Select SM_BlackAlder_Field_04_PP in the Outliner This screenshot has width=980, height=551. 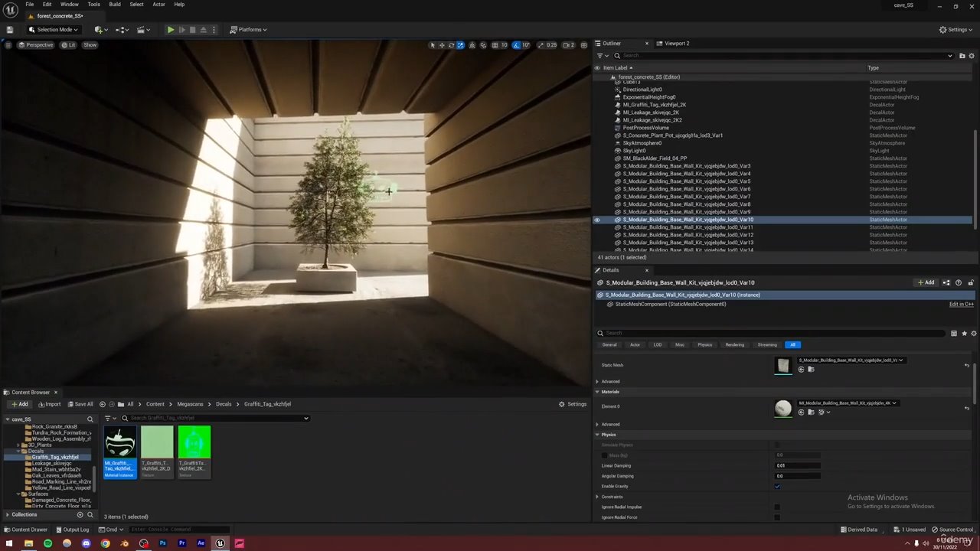pos(655,158)
